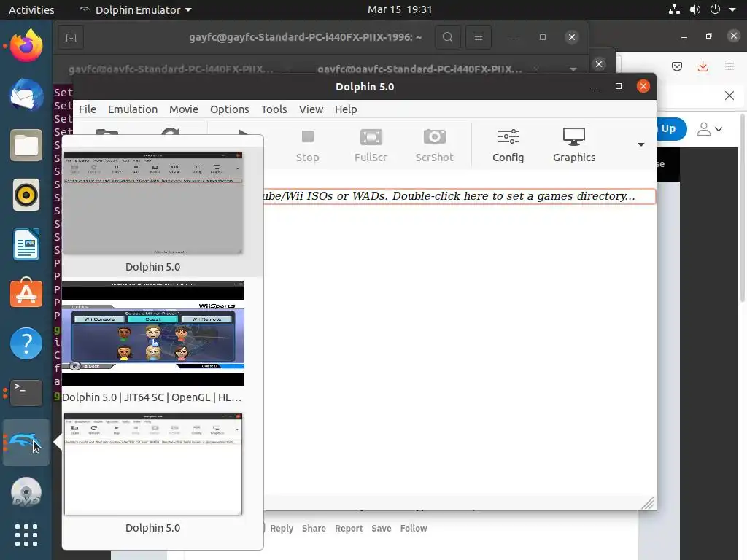The width and height of the screenshot is (747, 560).
Task: Dismiss the browser notification bar X
Action: pos(729,96)
